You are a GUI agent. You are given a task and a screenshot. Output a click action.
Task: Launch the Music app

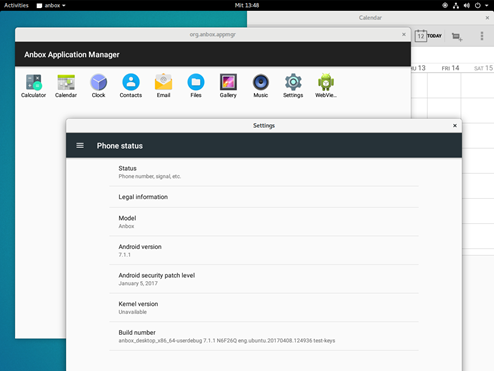pyautogui.click(x=261, y=86)
